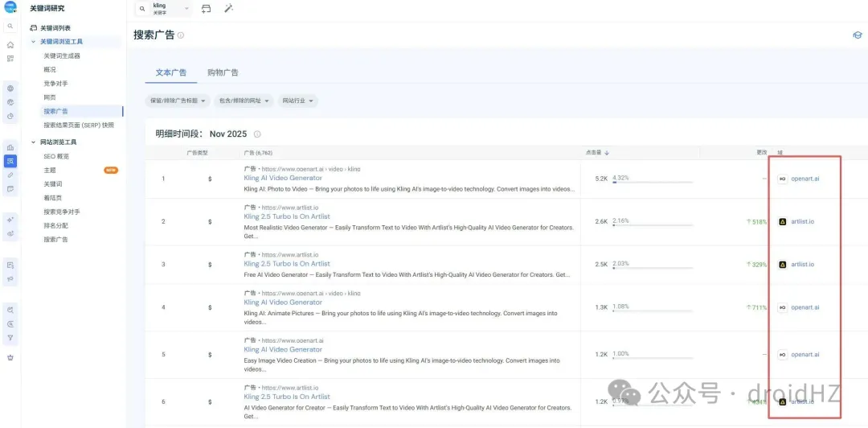Open the 保留/排除广告标题 filter dropdown

pyautogui.click(x=177, y=101)
